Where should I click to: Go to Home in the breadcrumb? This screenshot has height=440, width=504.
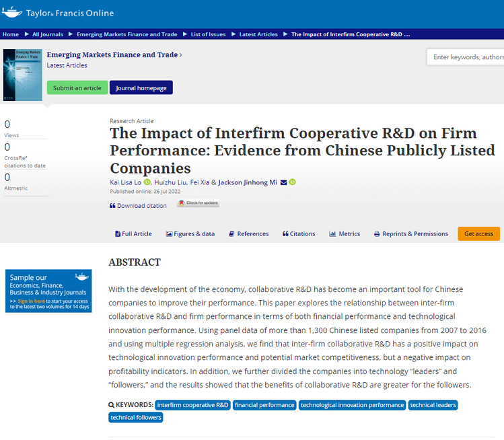[x=11, y=34]
